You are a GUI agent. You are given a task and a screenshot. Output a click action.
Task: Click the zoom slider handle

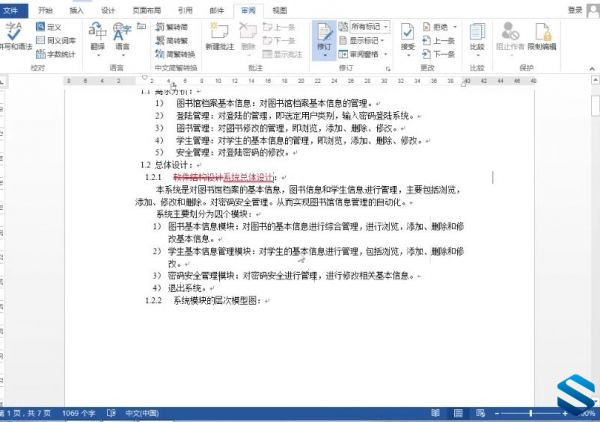tap(531, 413)
